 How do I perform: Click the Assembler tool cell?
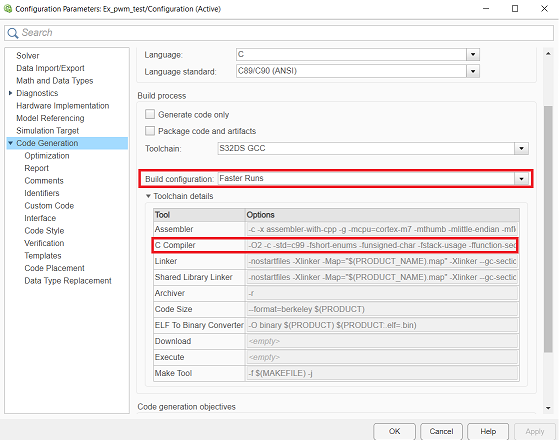click(x=199, y=229)
